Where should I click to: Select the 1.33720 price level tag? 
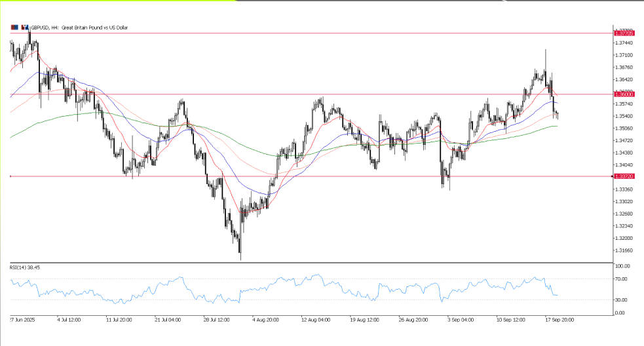tap(623, 176)
